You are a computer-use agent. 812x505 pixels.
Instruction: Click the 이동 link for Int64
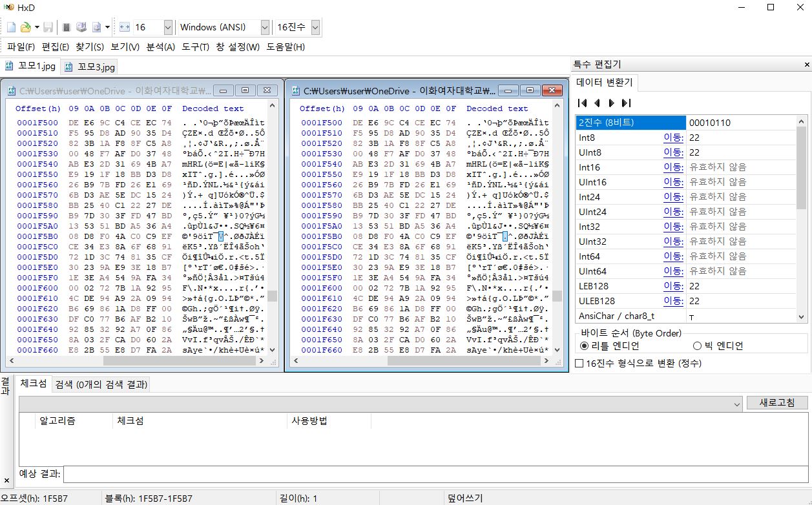pyautogui.click(x=673, y=256)
